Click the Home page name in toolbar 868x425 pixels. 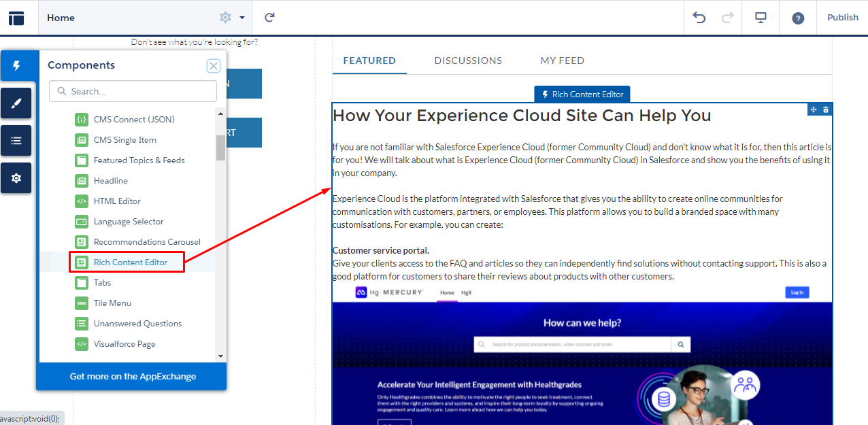point(61,18)
